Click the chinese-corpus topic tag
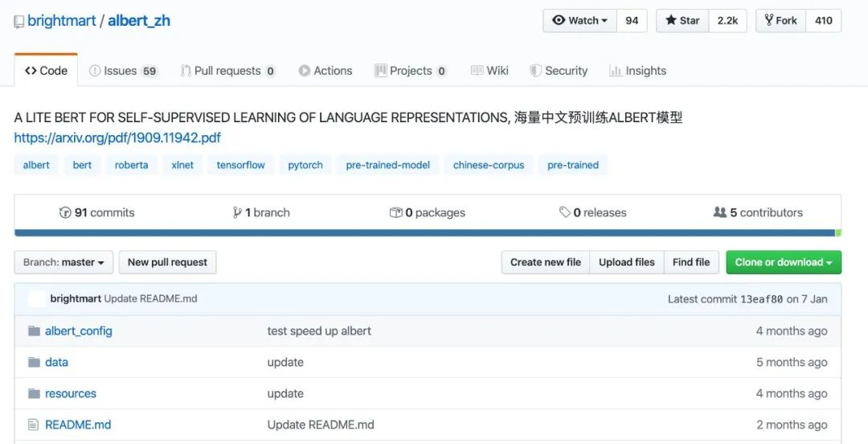Viewport: 868px width, 444px height. coord(489,165)
